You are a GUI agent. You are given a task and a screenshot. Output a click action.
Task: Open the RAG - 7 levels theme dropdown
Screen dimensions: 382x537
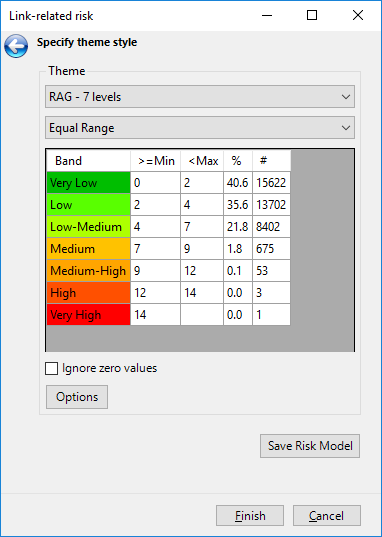[x=200, y=97]
